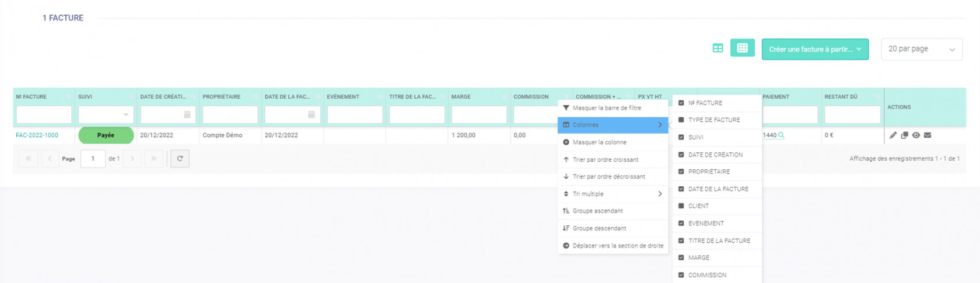980x283 pixels.
Task: Expand the Tri multiple submenu
Action: tap(612, 194)
